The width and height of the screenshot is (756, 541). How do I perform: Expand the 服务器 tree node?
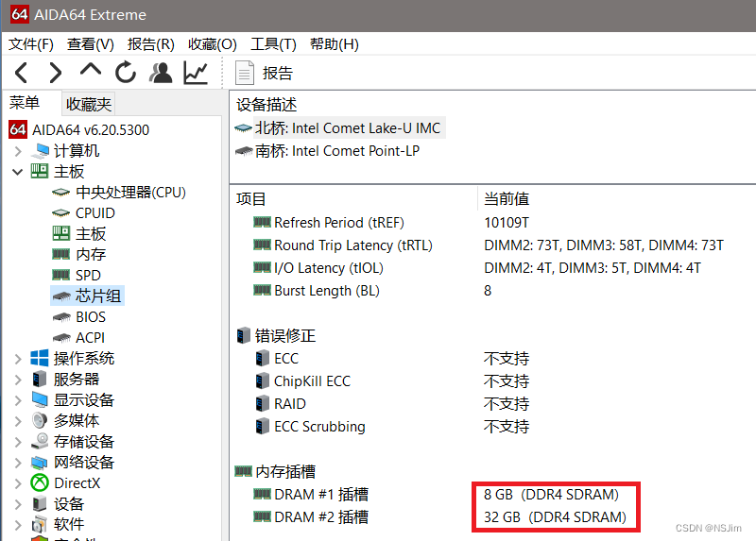(x=18, y=380)
